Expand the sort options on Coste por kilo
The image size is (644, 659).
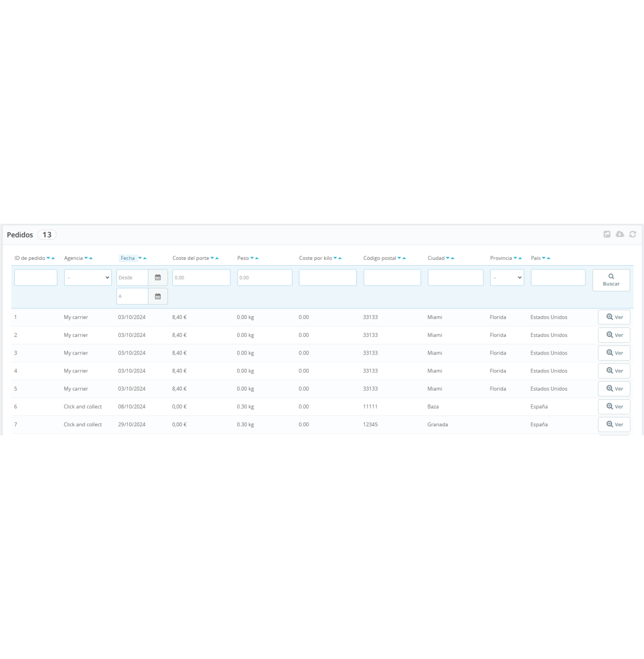[337, 258]
